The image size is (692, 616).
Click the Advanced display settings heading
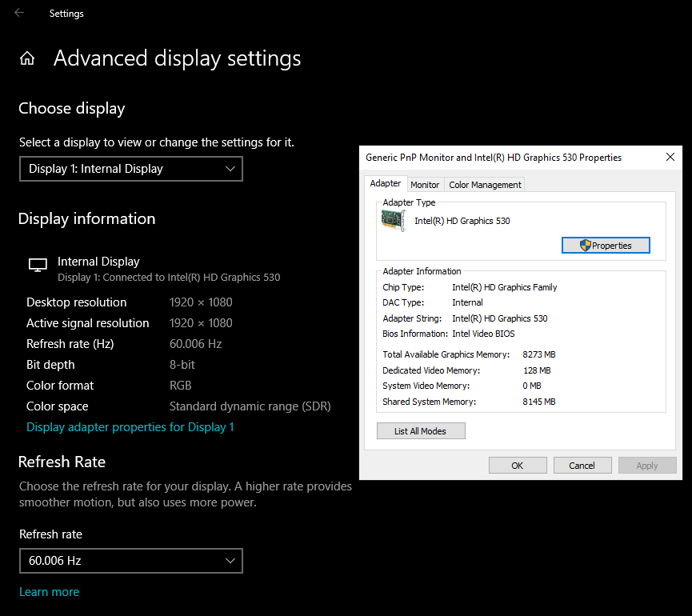click(177, 58)
